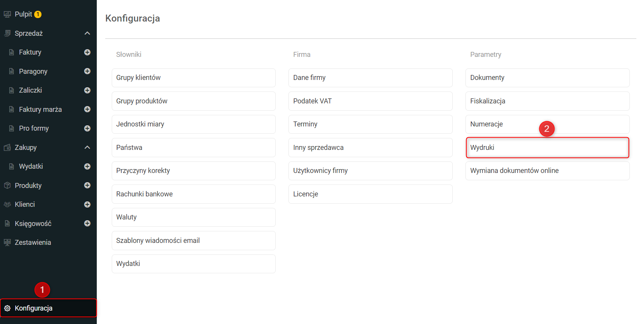The image size is (644, 324).
Task: Select Konfiguracja in the sidebar
Action: (33, 308)
